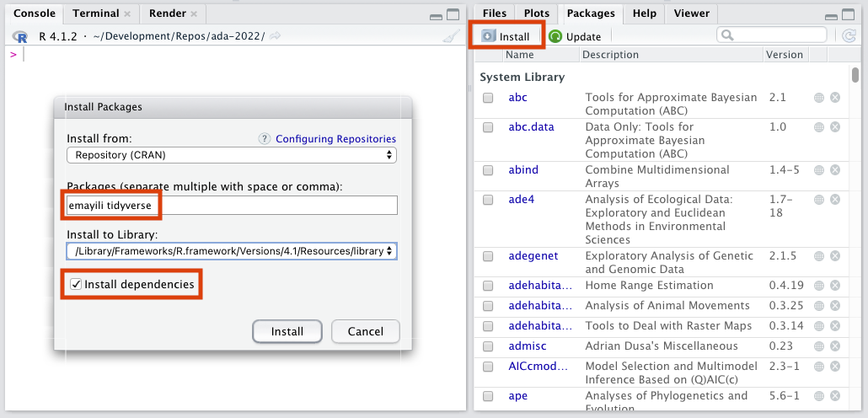Screen dimensions: 868x418
Task: Check the ade4 package checkbox
Action: coord(488,200)
